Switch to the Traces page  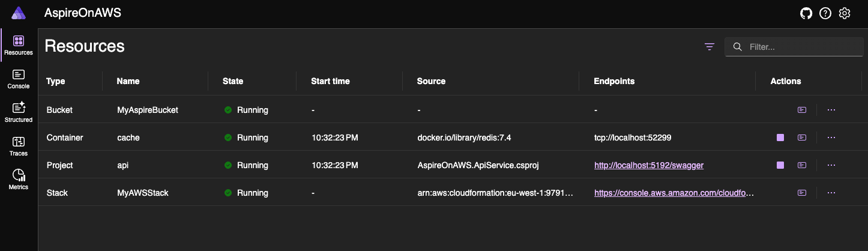tap(19, 146)
